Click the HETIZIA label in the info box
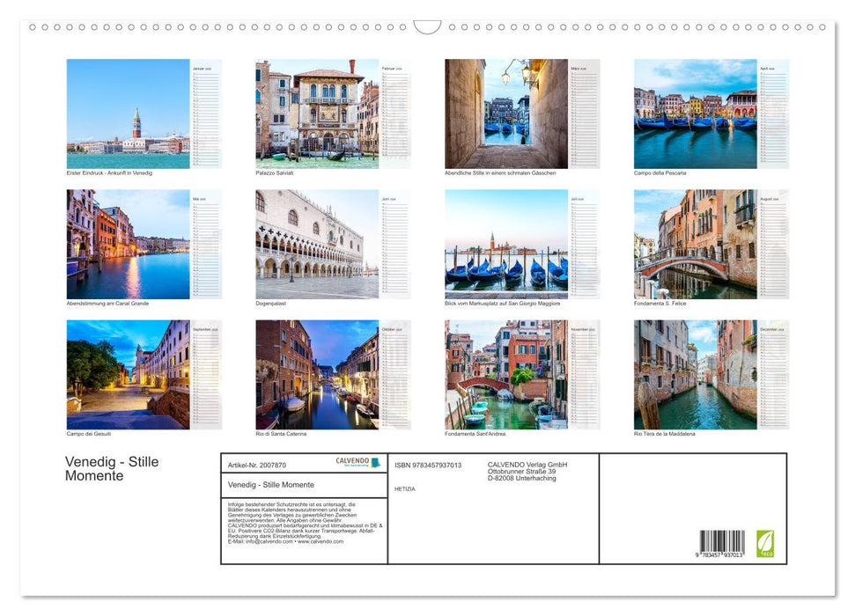 point(405,488)
